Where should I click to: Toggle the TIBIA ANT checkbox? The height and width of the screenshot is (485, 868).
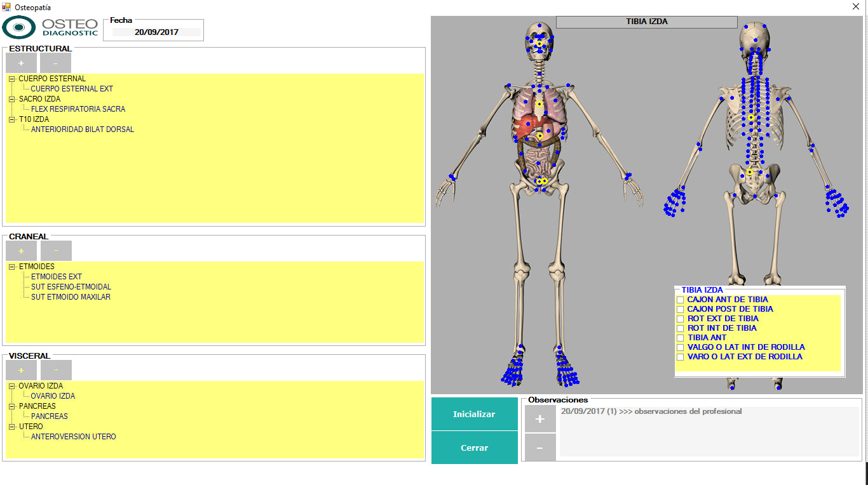point(680,338)
